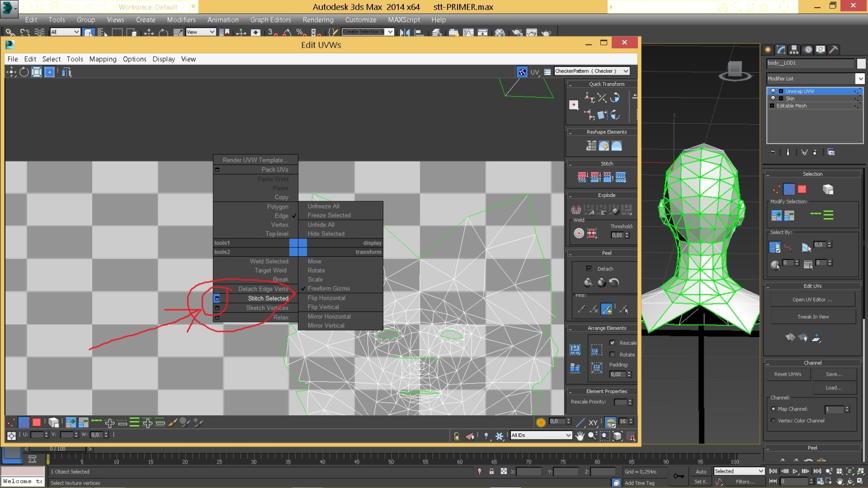Open the Mapping menu in Edit UVWs
This screenshot has height=488, width=868.
coord(103,59)
